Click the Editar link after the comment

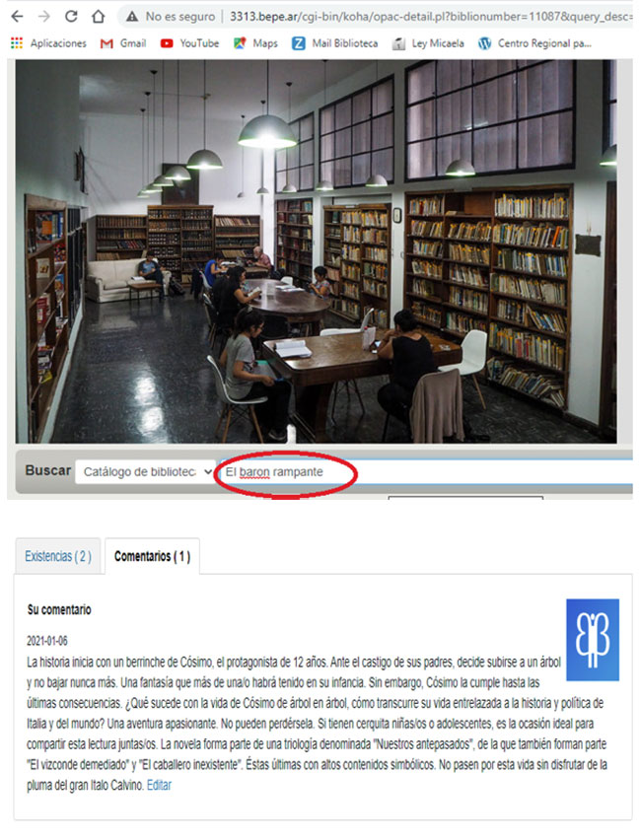coord(159,786)
